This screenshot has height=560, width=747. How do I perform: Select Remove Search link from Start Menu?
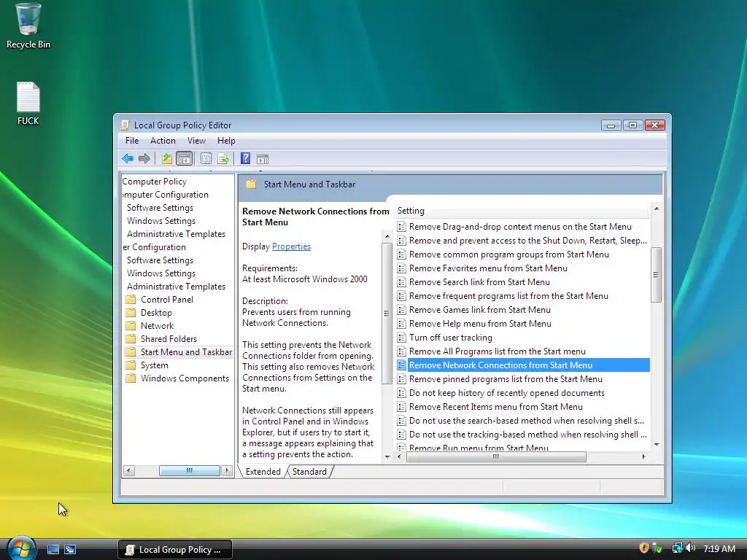click(479, 282)
